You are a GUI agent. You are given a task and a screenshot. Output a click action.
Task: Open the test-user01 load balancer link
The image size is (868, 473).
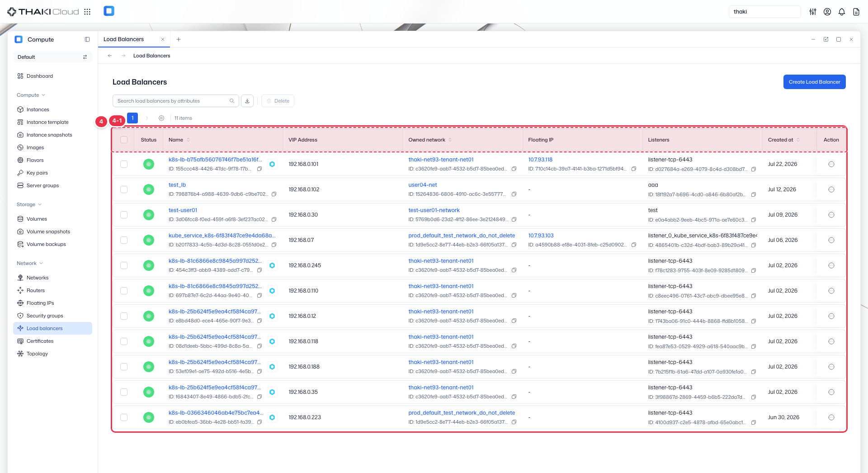coord(183,210)
